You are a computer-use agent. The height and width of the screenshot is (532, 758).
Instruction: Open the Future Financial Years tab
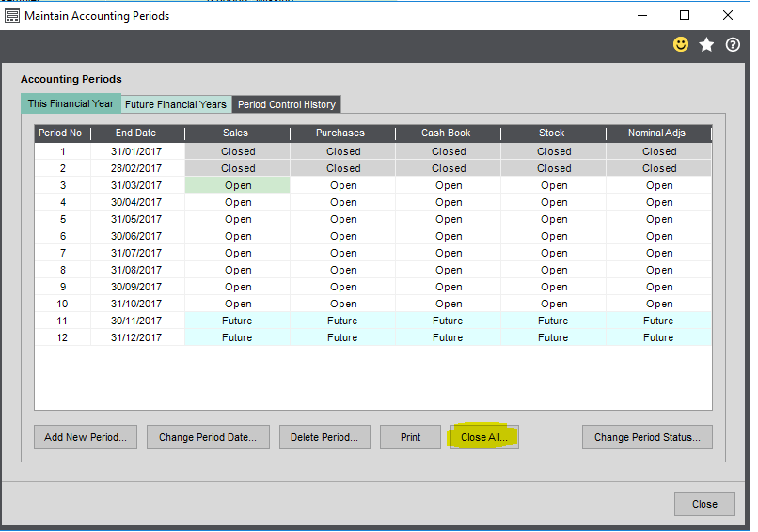point(176,104)
